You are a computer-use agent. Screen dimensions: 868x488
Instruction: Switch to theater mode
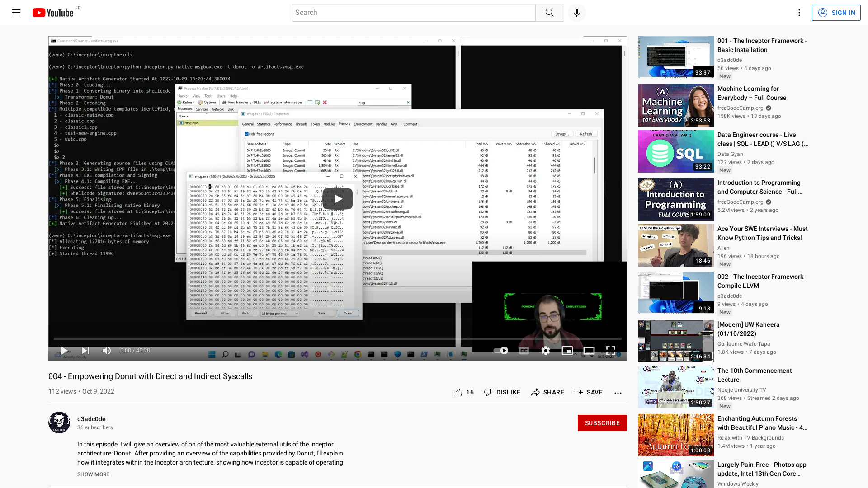(589, 350)
